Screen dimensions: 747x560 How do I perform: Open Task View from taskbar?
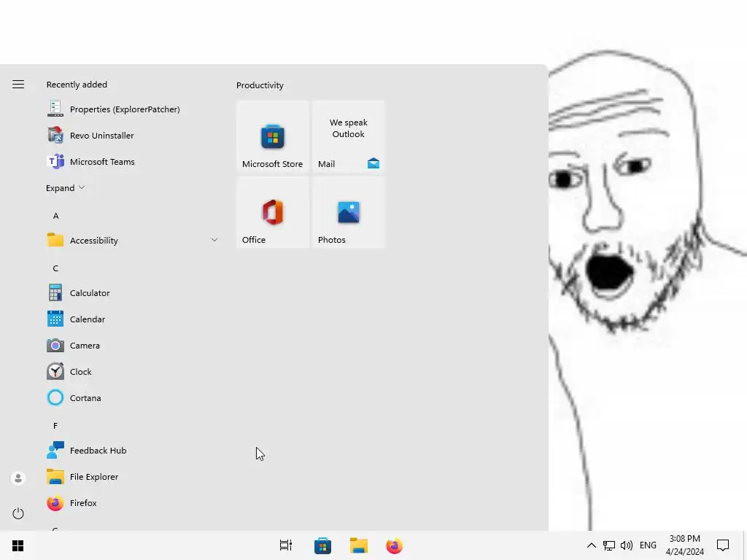tap(286, 545)
